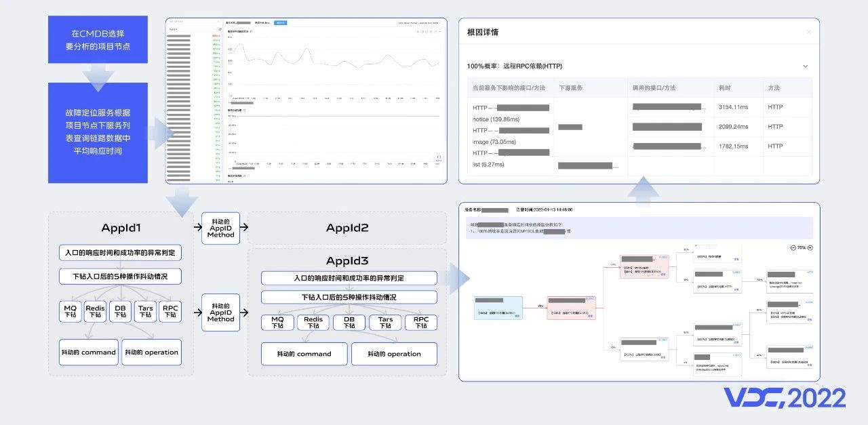Click the 耗时 column header
Screen dimensions: 868x425
point(725,88)
